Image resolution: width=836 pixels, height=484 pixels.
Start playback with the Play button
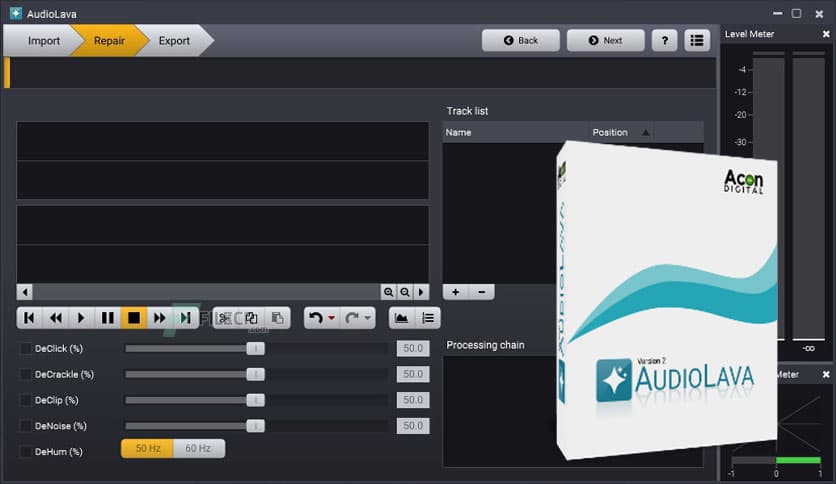coord(81,318)
